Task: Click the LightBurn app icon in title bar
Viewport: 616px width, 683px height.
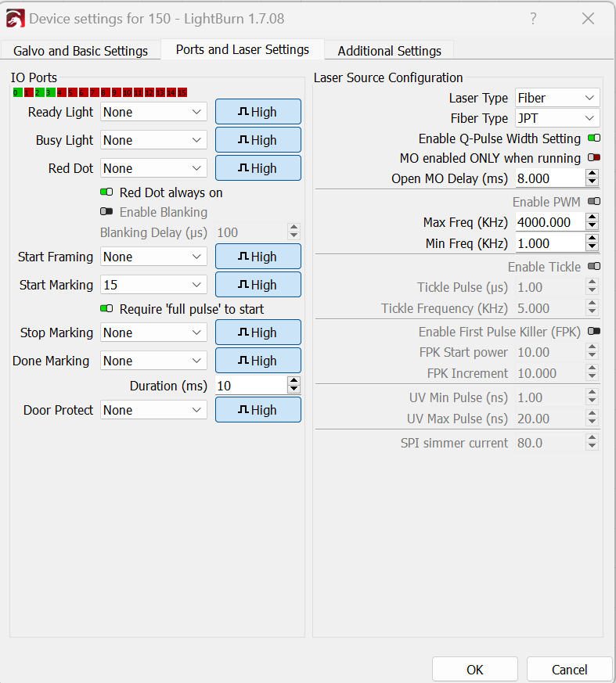Action: 15,19
